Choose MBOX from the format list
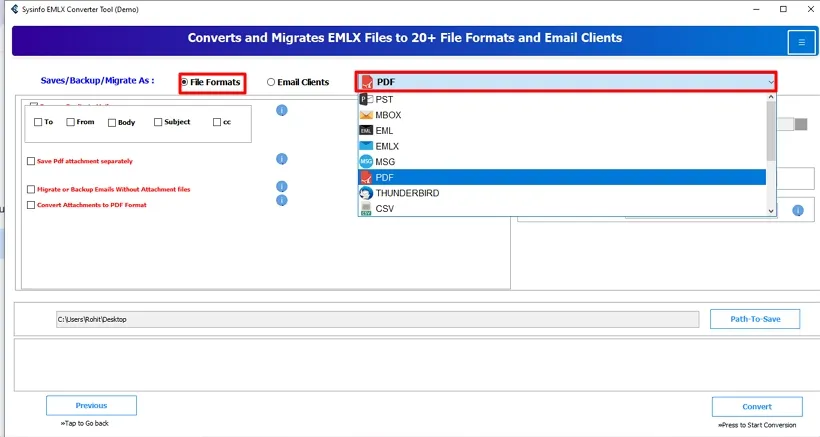Viewport: 820px width, 437px height. (562, 115)
